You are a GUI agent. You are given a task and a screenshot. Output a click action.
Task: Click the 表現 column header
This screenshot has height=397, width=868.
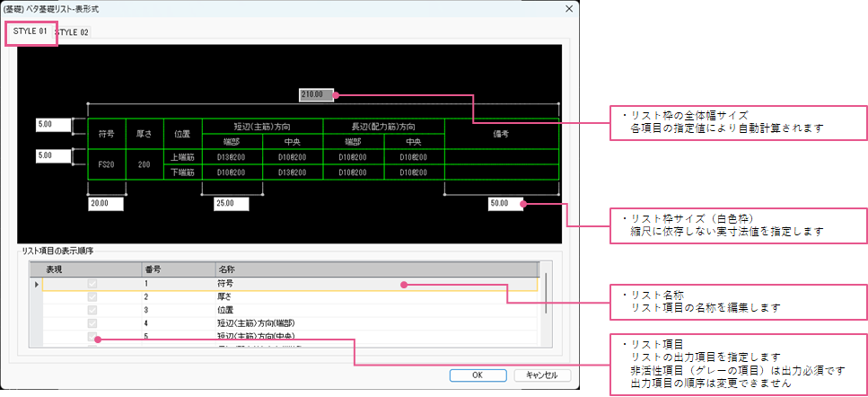tap(92, 270)
